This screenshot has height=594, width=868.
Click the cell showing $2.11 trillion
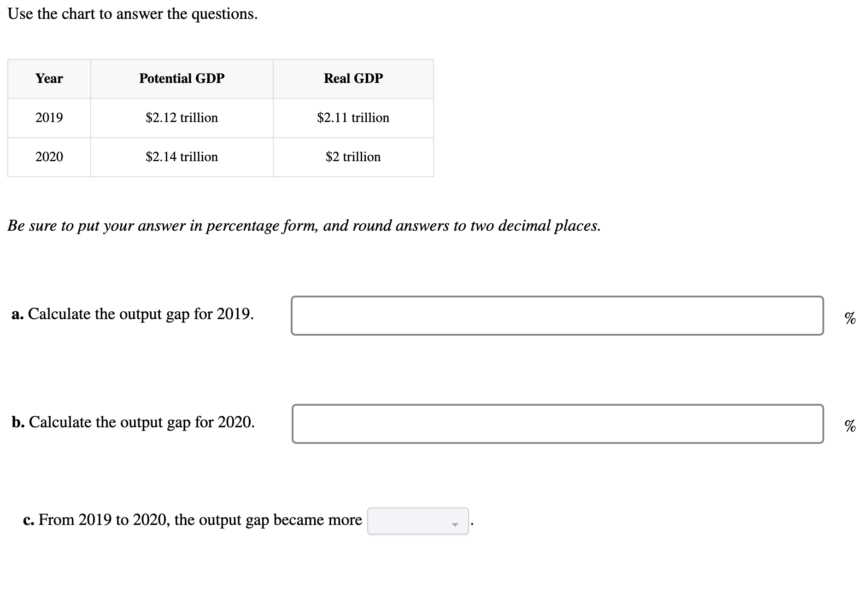pos(353,117)
